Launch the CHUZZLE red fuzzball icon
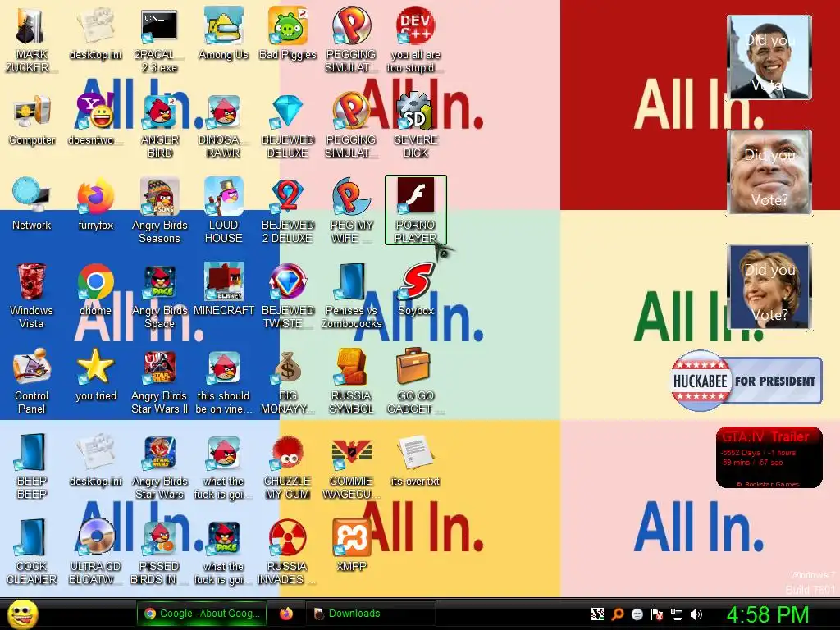Image resolution: width=840 pixels, height=630 pixels. [288, 466]
